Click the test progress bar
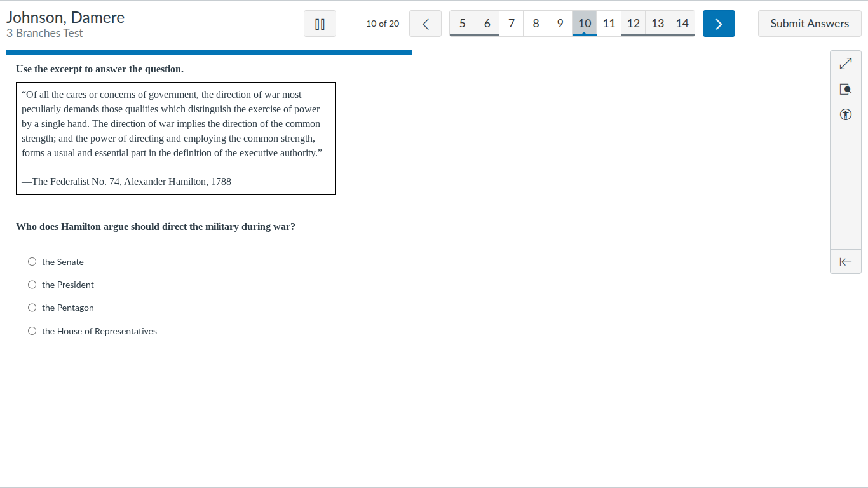Image resolution: width=868 pixels, height=488 pixels. (412, 53)
